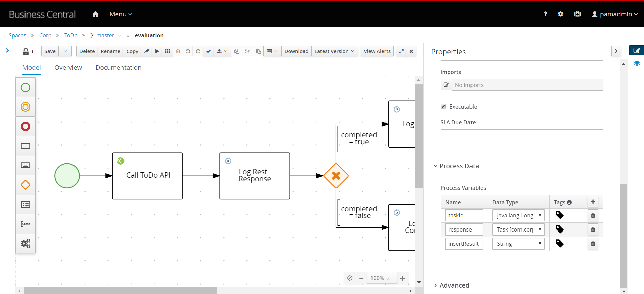Click the toolbar trash delete icon
The image size is (644, 294).
178,51
